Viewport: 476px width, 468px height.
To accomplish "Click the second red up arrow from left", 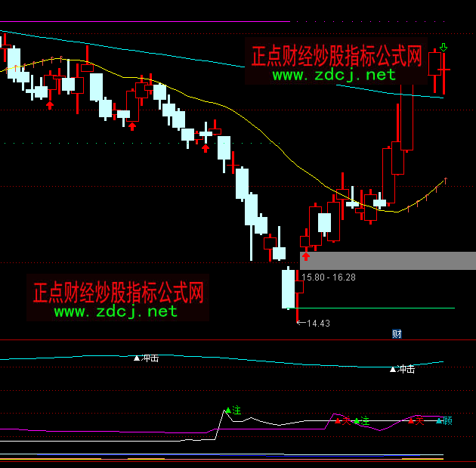I will tap(132, 126).
